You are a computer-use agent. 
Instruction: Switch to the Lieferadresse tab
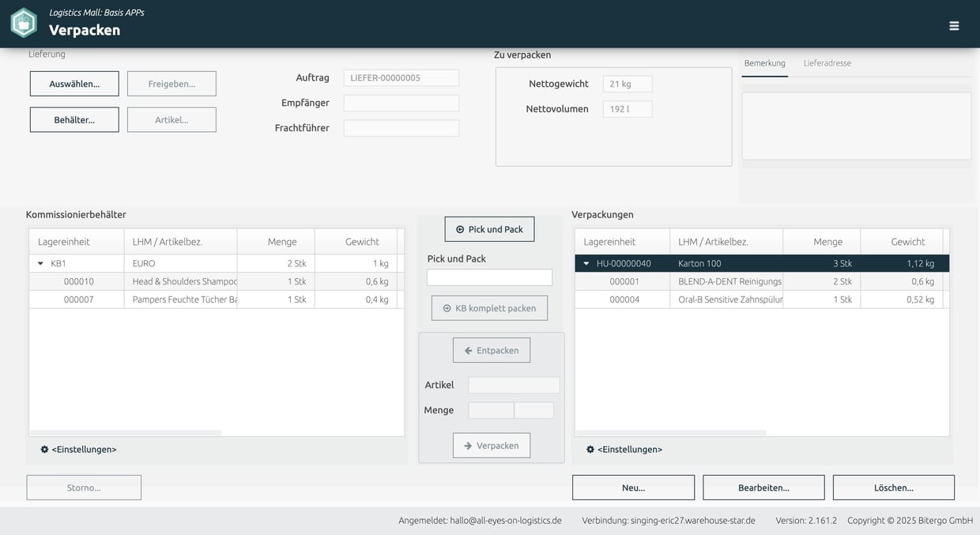827,63
